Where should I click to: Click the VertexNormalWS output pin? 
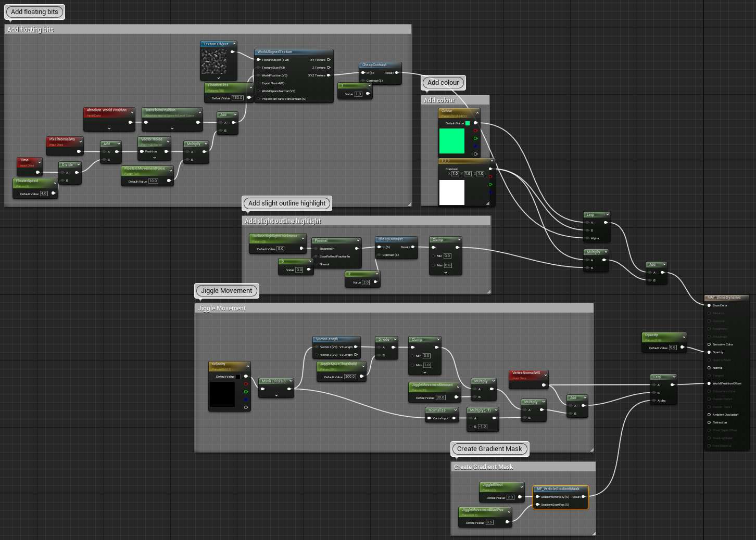544,385
